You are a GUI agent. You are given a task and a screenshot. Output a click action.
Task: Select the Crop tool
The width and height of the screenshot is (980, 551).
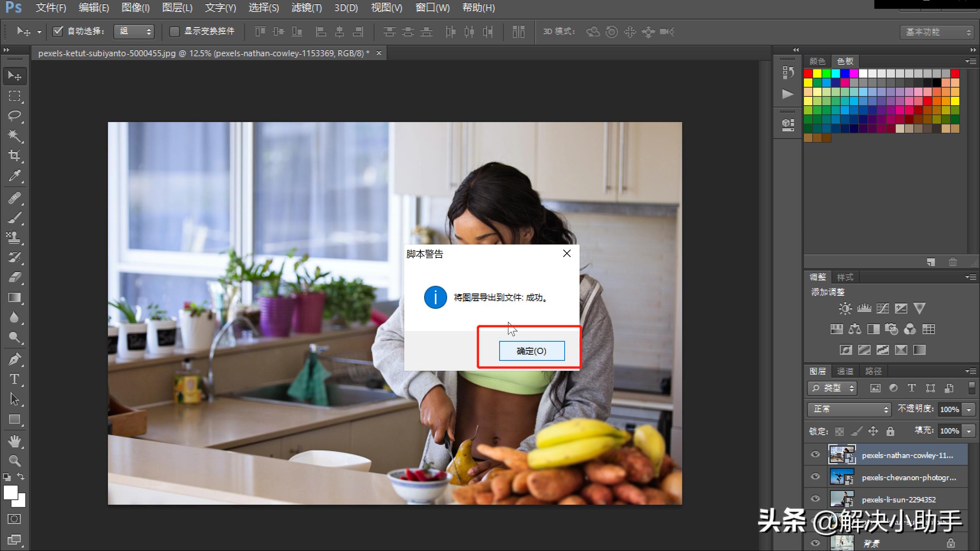pyautogui.click(x=15, y=155)
